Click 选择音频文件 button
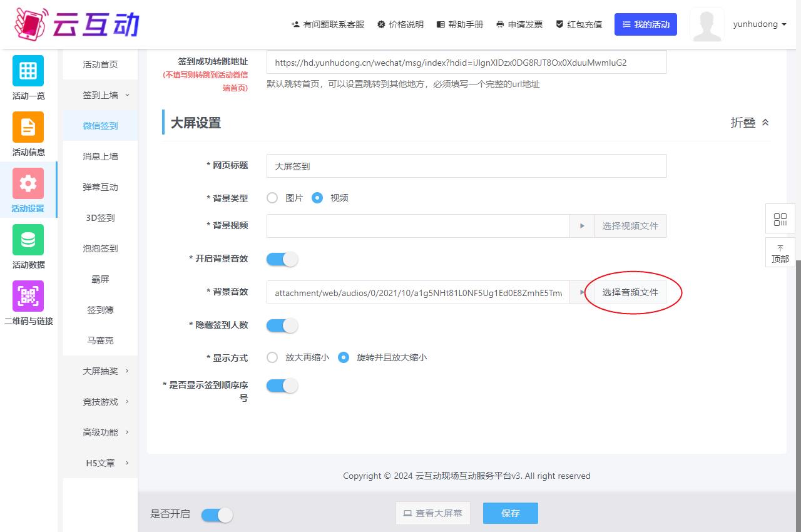Image resolution: width=801 pixels, height=532 pixels. click(630, 292)
